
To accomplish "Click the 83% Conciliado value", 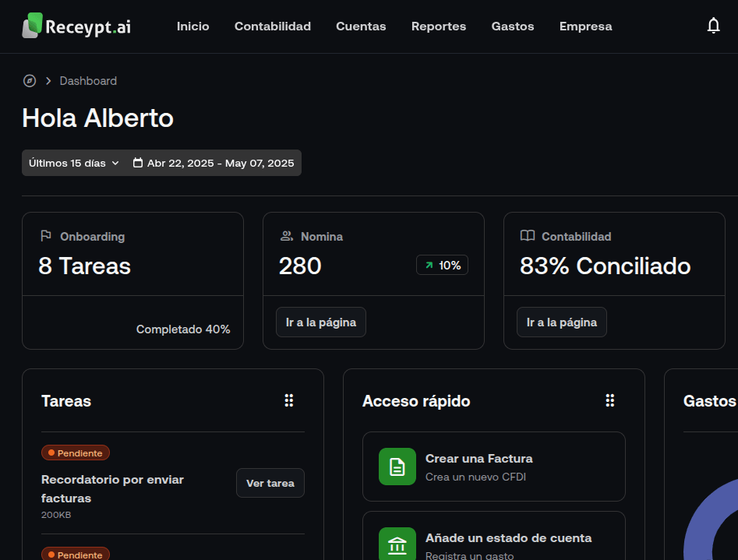I will [606, 266].
